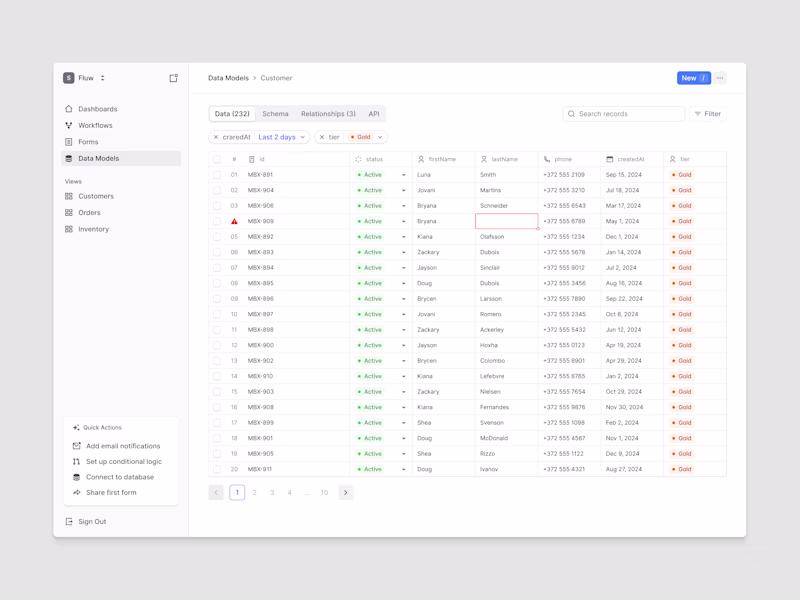Click the blue New button
The width and height of the screenshot is (800, 600).
[694, 78]
